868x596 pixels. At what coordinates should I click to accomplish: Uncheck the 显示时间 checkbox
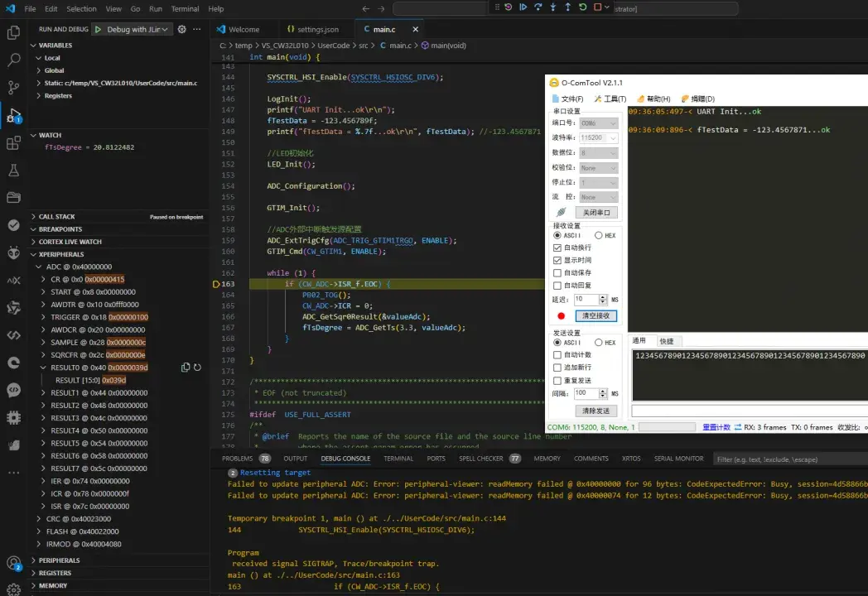(557, 259)
